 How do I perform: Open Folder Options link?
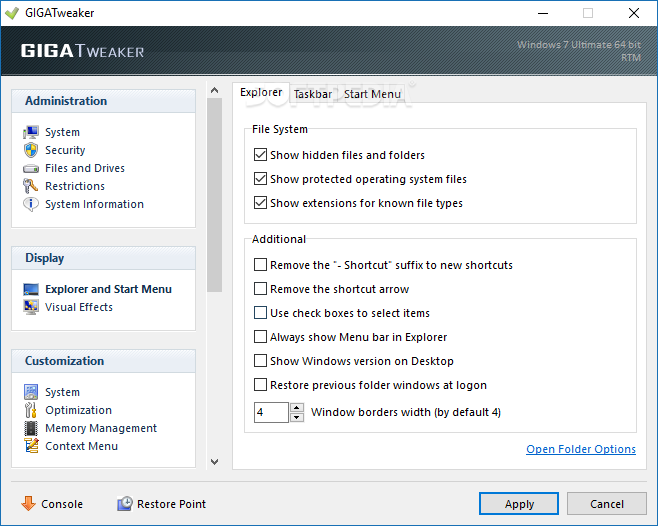point(581,449)
